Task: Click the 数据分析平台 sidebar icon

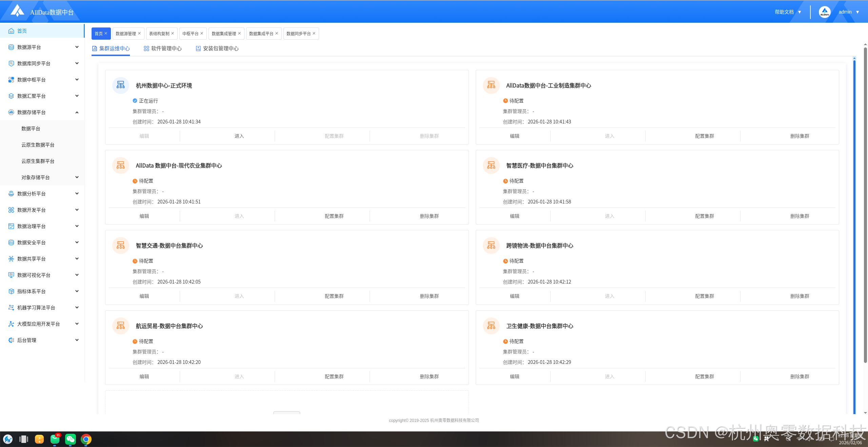Action: 11,194
